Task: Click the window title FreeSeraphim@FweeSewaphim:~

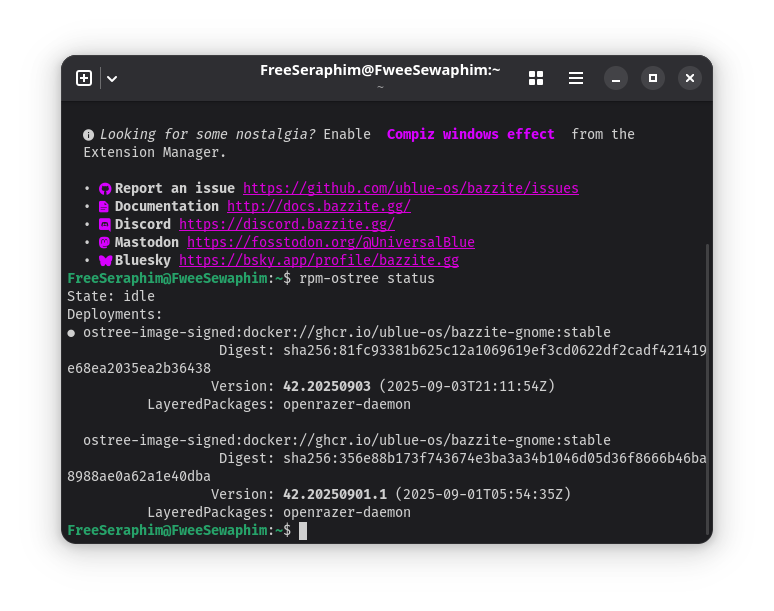Action: 380,70
